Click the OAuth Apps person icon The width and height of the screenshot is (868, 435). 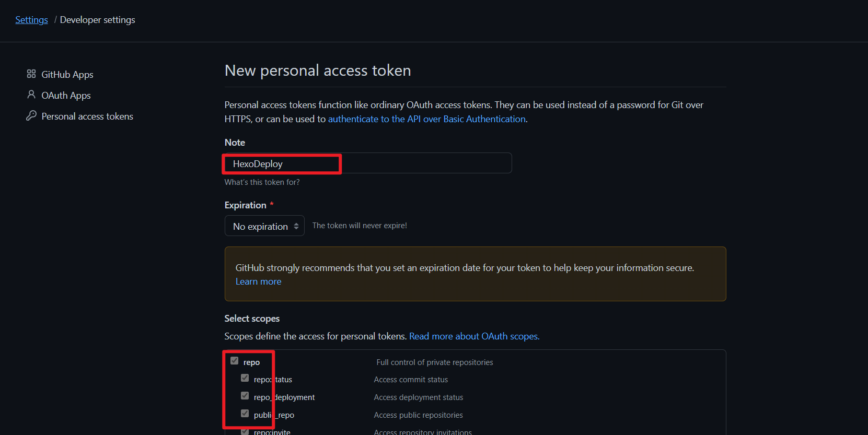31,95
